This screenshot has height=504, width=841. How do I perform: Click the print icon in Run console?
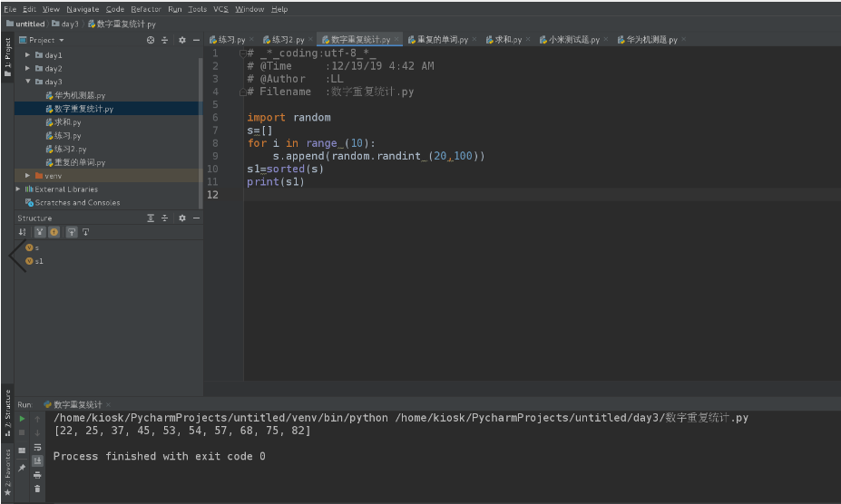pyautogui.click(x=37, y=475)
